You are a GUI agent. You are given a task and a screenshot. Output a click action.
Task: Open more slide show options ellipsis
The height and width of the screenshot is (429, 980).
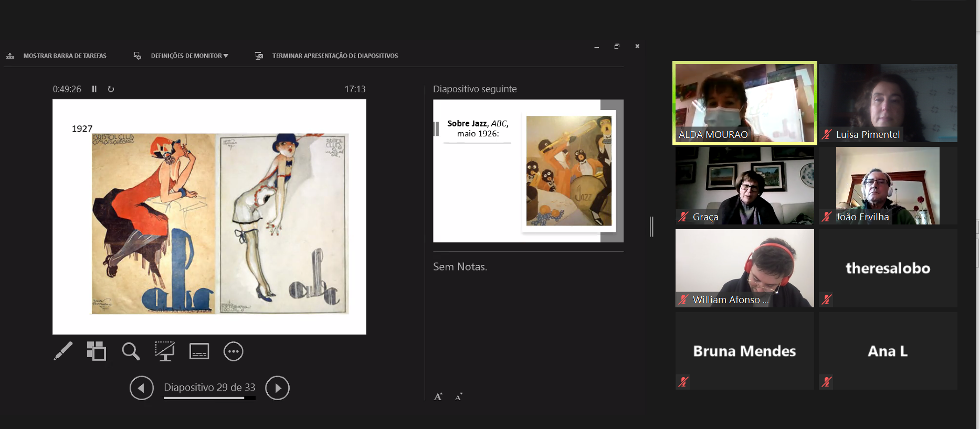(233, 351)
